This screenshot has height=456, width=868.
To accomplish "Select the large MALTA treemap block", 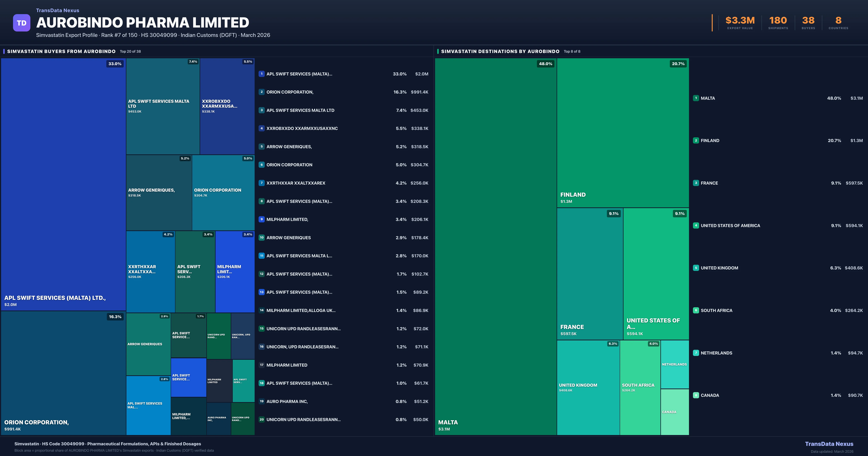I will 495,246.
